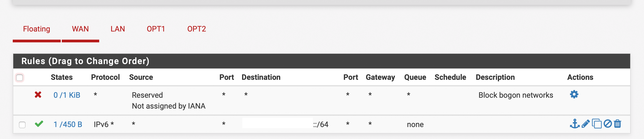Edit the IPv6 rule with pencil icon
Viewport: 644px width, 139px height.
click(585, 124)
